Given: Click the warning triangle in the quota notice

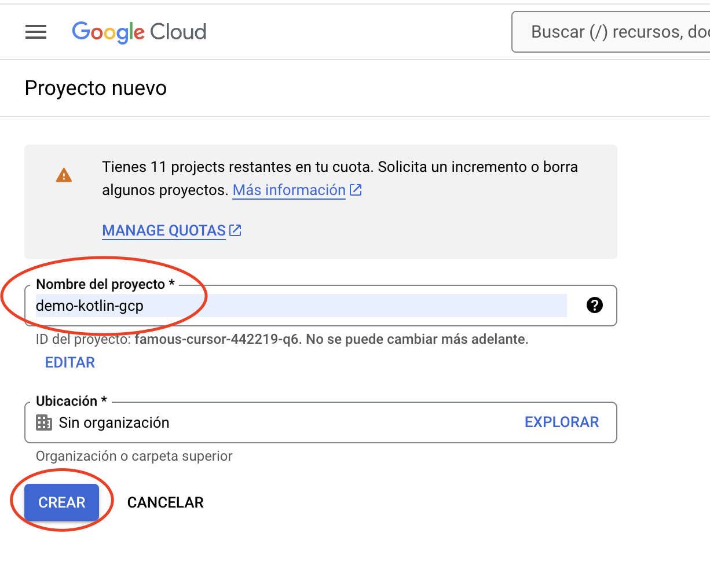Looking at the screenshot, I should (64, 175).
